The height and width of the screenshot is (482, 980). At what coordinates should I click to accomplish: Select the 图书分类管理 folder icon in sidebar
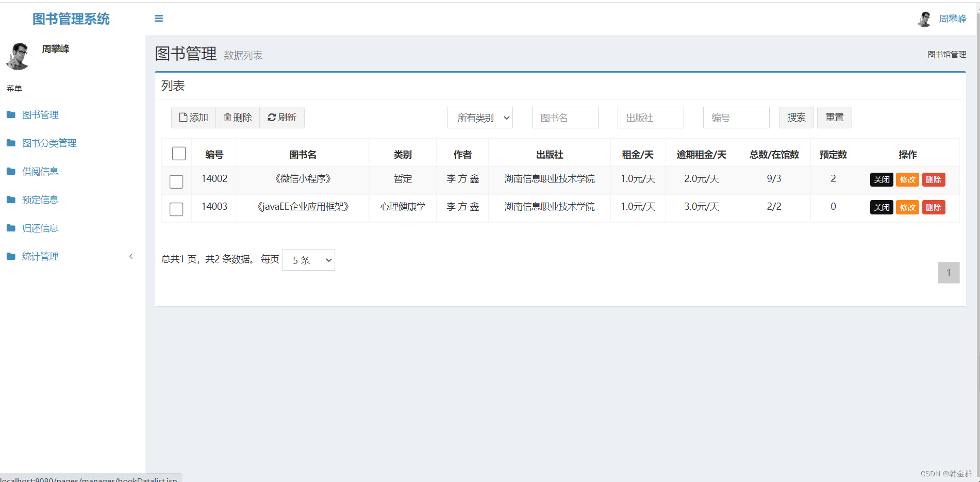click(11, 143)
